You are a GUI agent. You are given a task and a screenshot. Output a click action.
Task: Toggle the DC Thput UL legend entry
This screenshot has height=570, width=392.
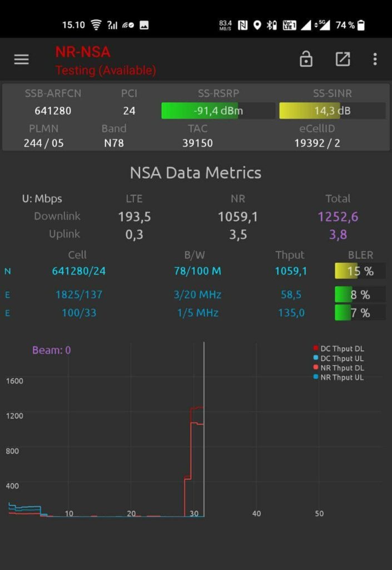pos(338,358)
